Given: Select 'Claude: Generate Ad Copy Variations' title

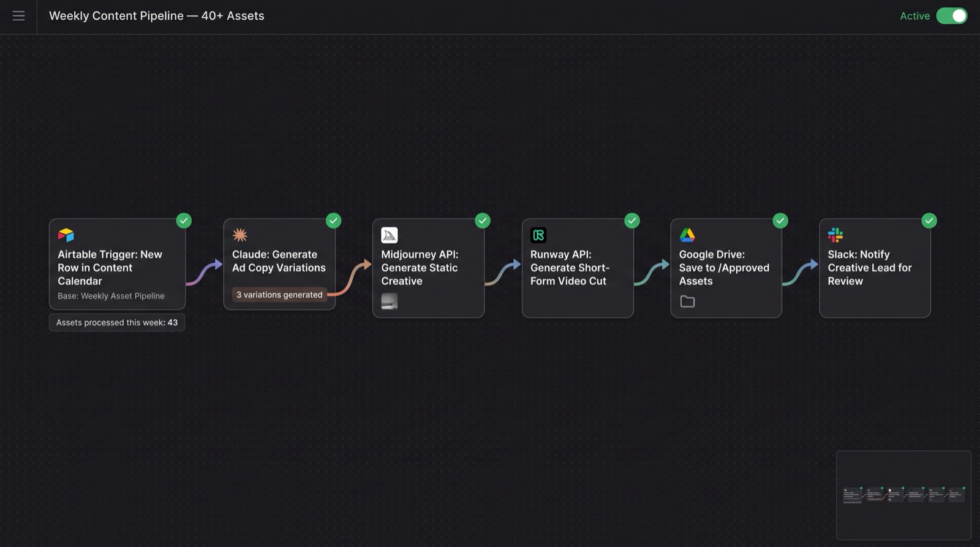Looking at the screenshot, I should tap(279, 261).
